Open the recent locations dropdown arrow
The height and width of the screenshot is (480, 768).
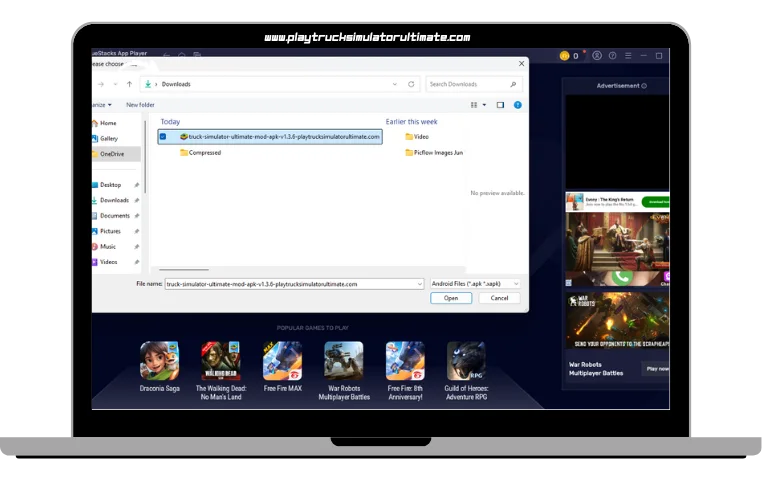[x=116, y=84]
